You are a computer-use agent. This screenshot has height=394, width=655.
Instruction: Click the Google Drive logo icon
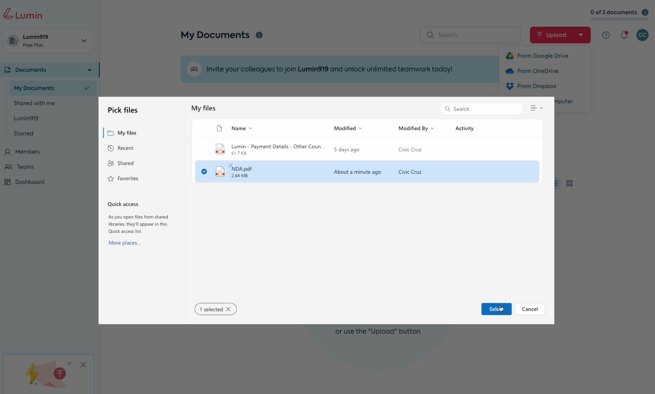510,56
